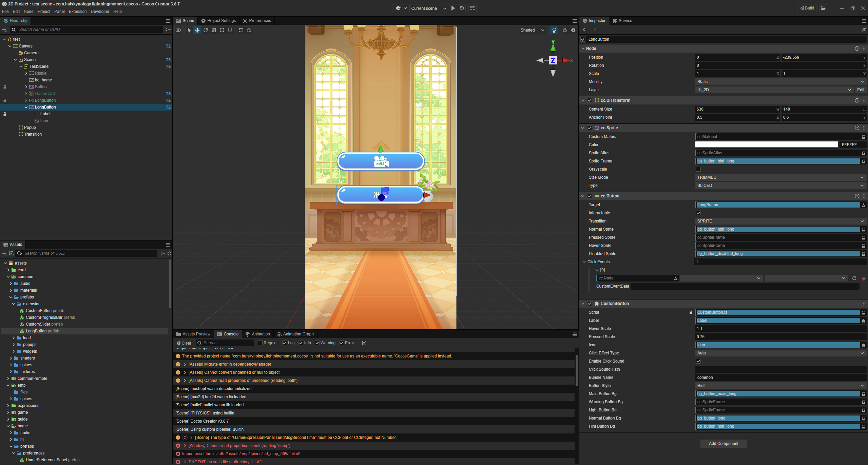This screenshot has height=465, width=868.
Task: Toggle the scene light bulb icon
Action: (x=554, y=30)
